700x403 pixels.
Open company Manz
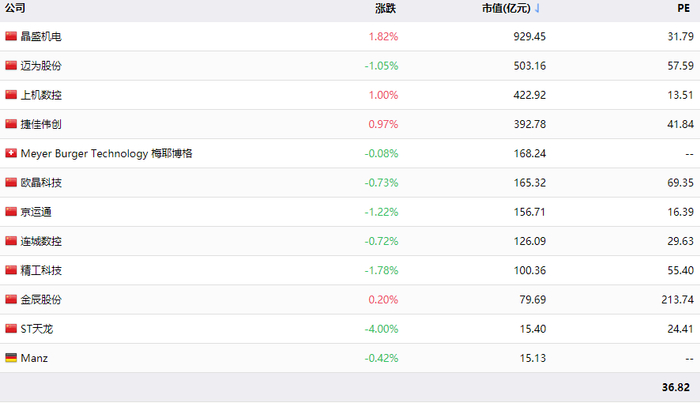point(34,358)
